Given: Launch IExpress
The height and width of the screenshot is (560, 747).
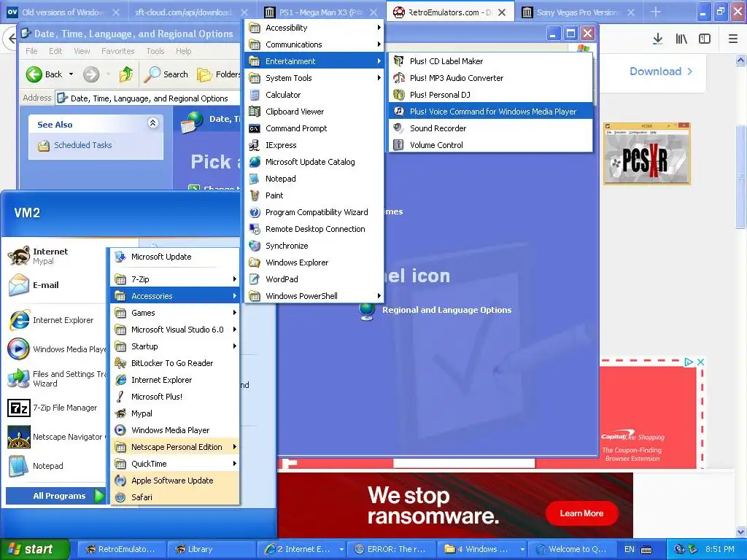Looking at the screenshot, I should click(314, 145).
